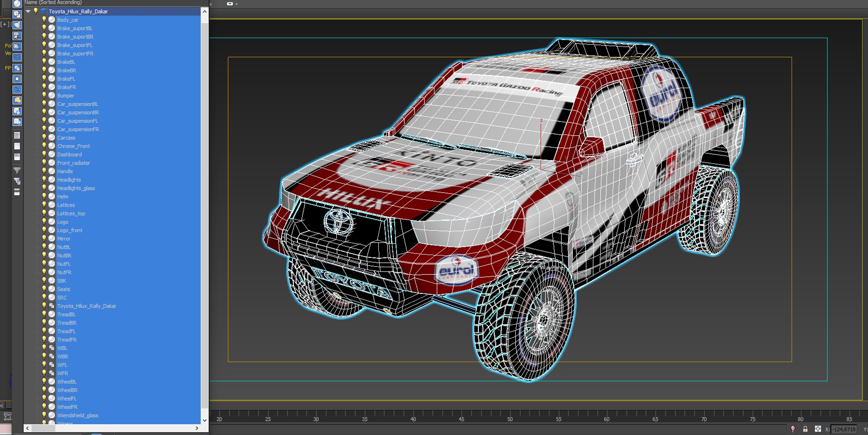The image size is (868, 435).
Task: Toggle Display Frozen Objects snowflake icon
Action: pyautogui.click(x=17, y=111)
